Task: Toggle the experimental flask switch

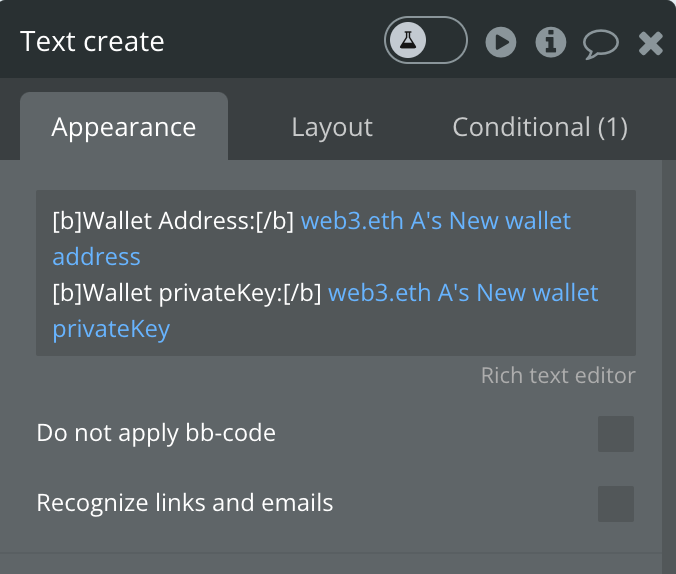Action: coord(426,40)
